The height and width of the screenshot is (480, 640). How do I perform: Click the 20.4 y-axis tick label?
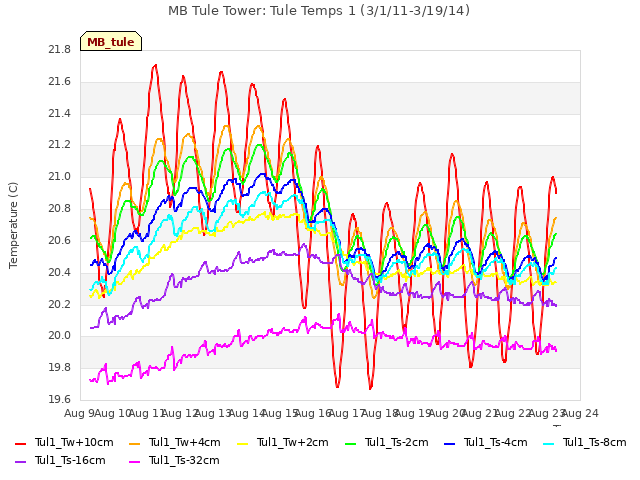[60, 272]
